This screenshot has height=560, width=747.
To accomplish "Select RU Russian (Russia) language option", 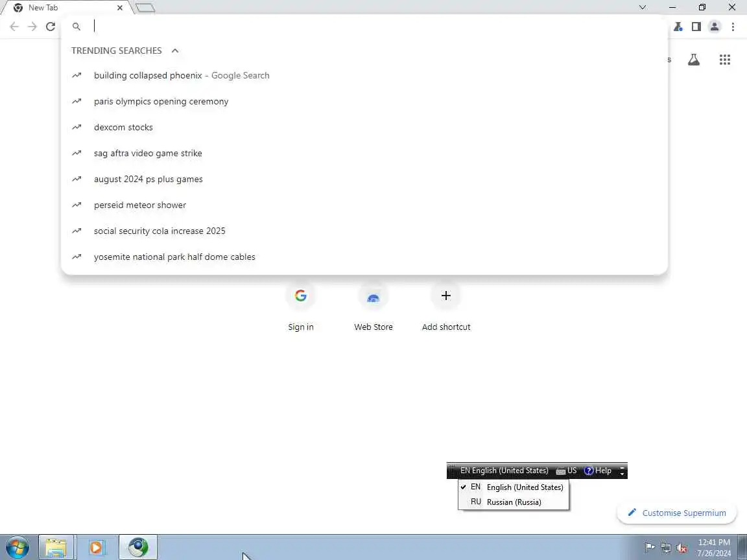I will pos(513,502).
